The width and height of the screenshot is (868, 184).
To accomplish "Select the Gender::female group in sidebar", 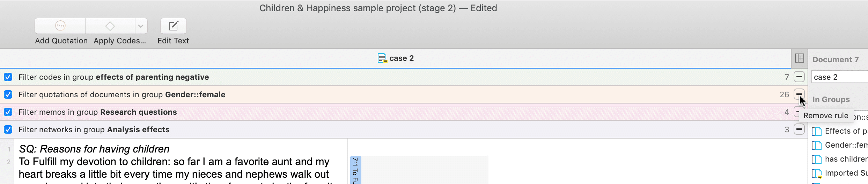I will pos(839,145).
